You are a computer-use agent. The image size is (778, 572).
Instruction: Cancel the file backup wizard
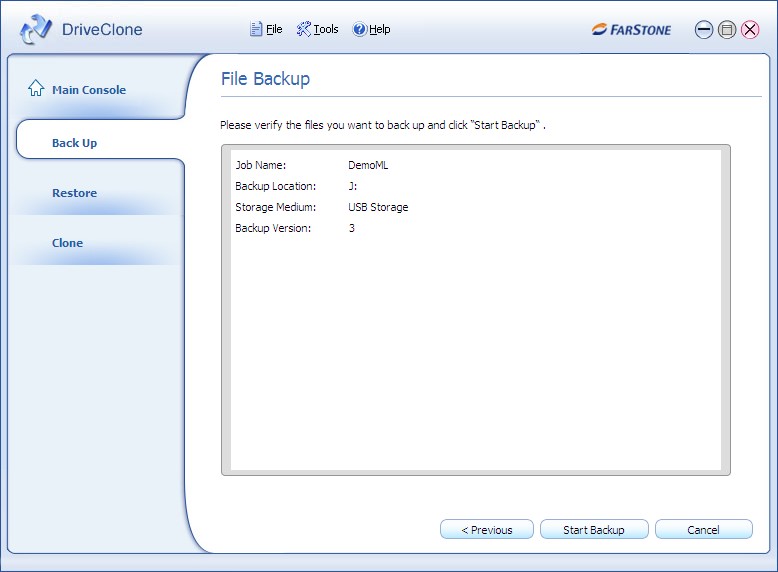tap(703, 530)
